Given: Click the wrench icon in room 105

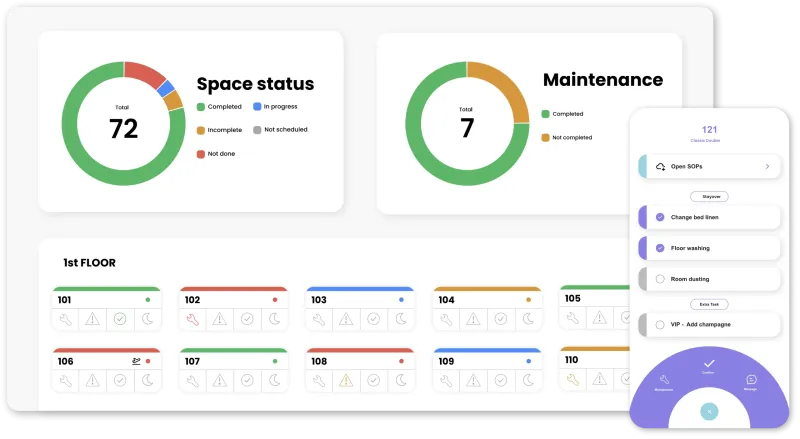Looking at the screenshot, I should click(572, 318).
